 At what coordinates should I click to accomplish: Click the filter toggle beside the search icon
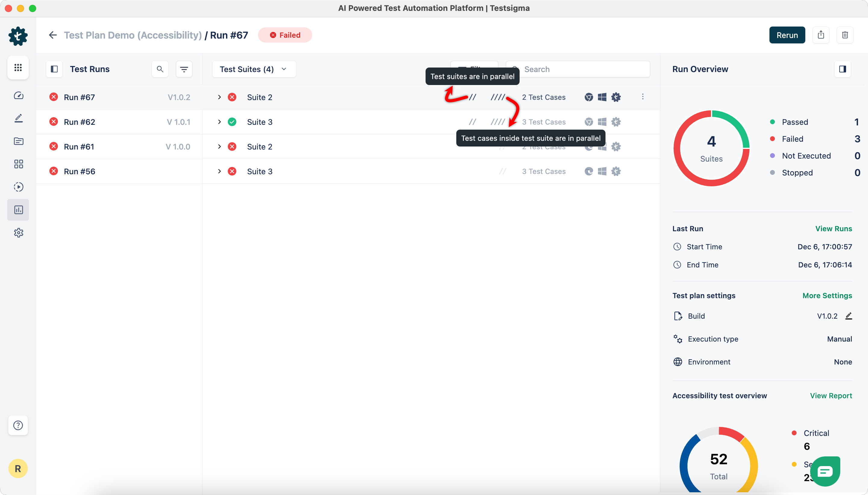click(184, 69)
